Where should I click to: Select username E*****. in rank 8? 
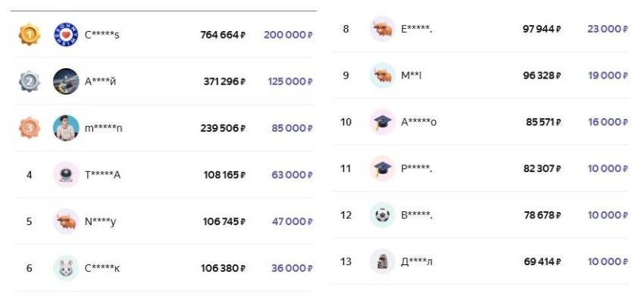point(417,29)
